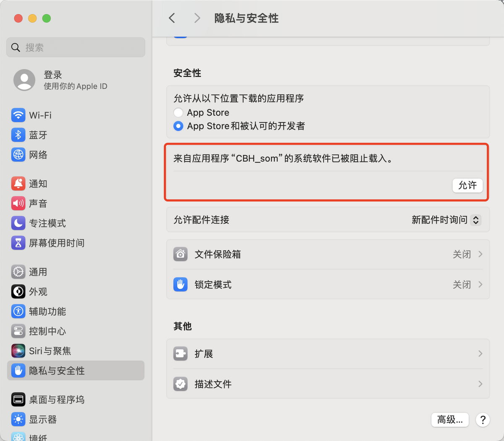Open the 辅助功能 accessibility icon
The image size is (504, 441).
tap(18, 312)
